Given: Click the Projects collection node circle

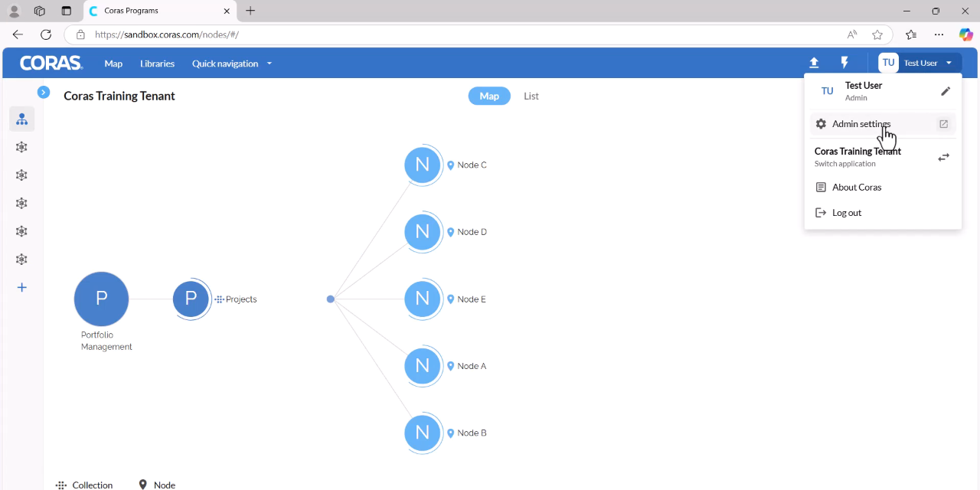Looking at the screenshot, I should pos(191,299).
